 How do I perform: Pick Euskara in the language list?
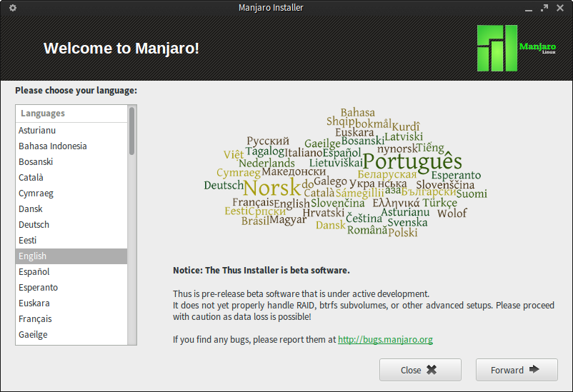(71, 303)
